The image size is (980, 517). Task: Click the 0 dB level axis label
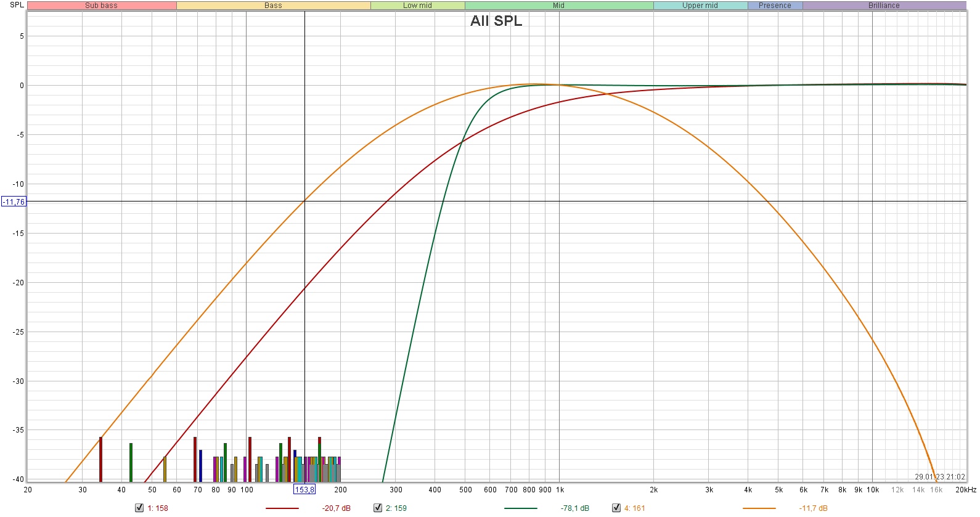tap(22, 86)
